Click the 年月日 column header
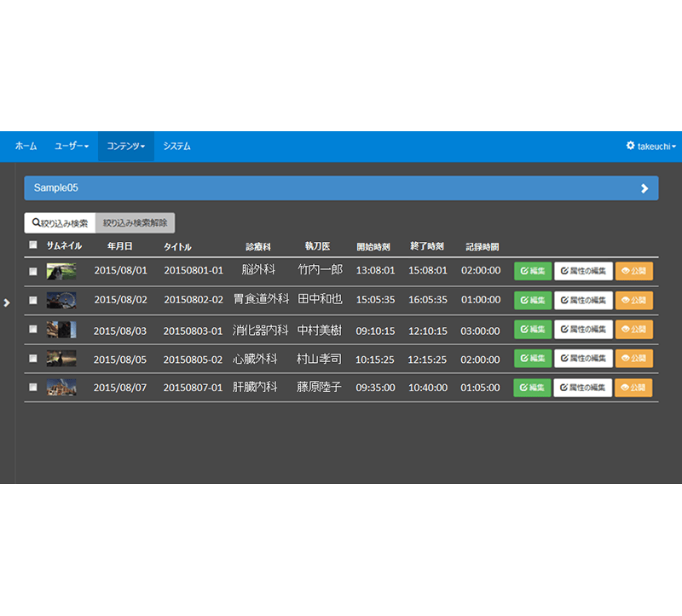Viewport: 682px width, 616px height. (120, 246)
